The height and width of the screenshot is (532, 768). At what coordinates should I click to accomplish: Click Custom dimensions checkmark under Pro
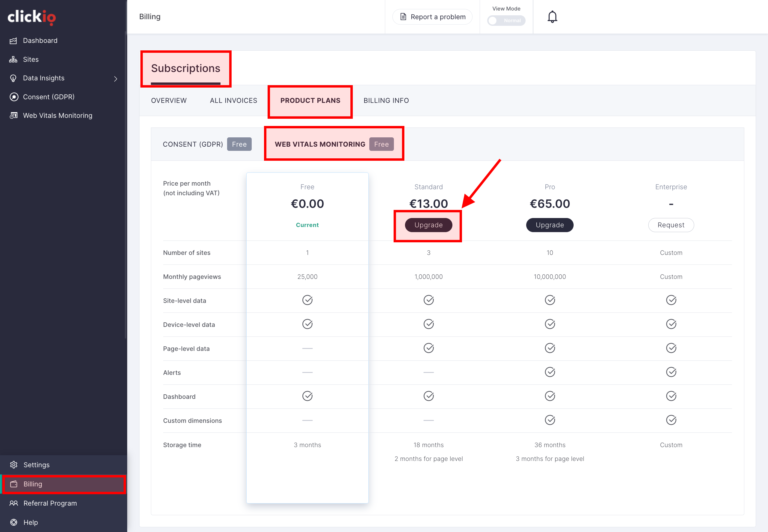[x=550, y=420]
